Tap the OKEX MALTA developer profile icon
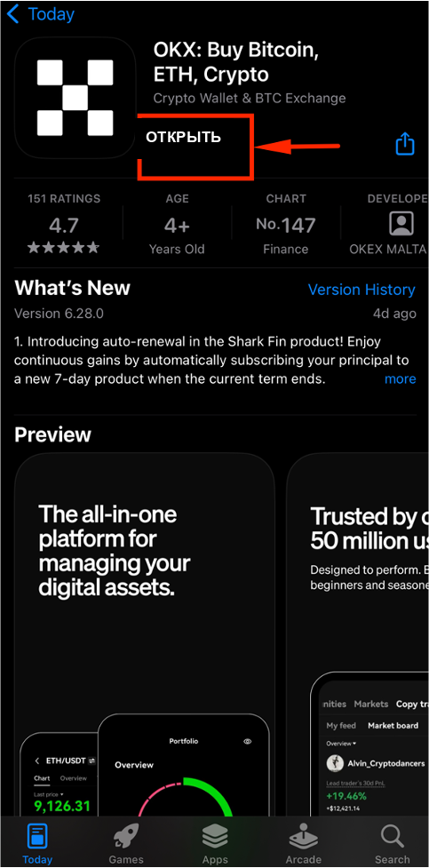 pos(401,224)
